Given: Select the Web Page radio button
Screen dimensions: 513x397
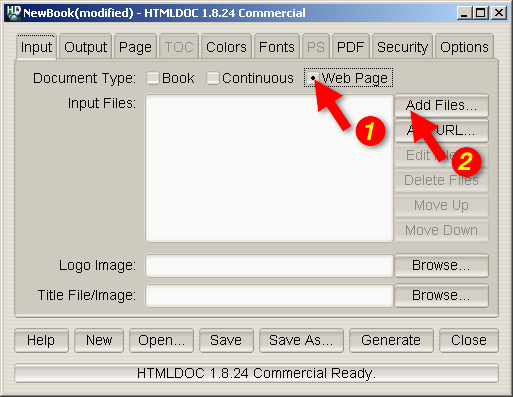Looking at the screenshot, I should click(x=348, y=78).
